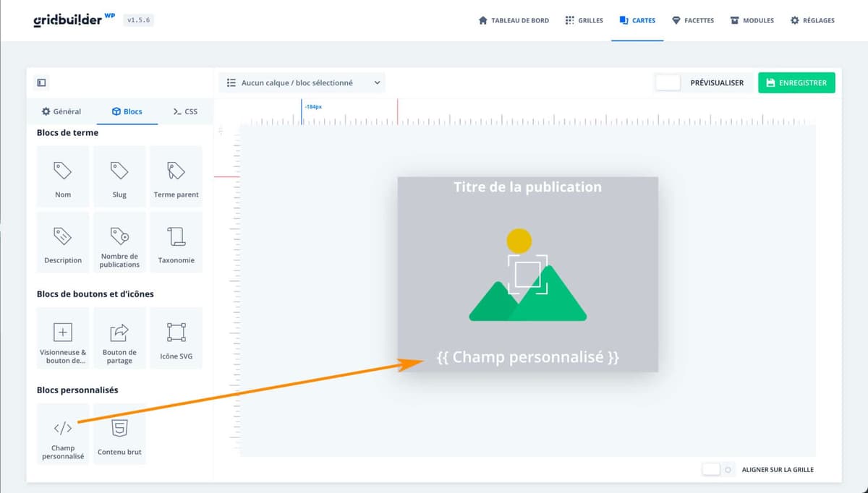Image resolution: width=868 pixels, height=493 pixels.
Task: Open the layer/block selection dropdown
Action: (302, 83)
